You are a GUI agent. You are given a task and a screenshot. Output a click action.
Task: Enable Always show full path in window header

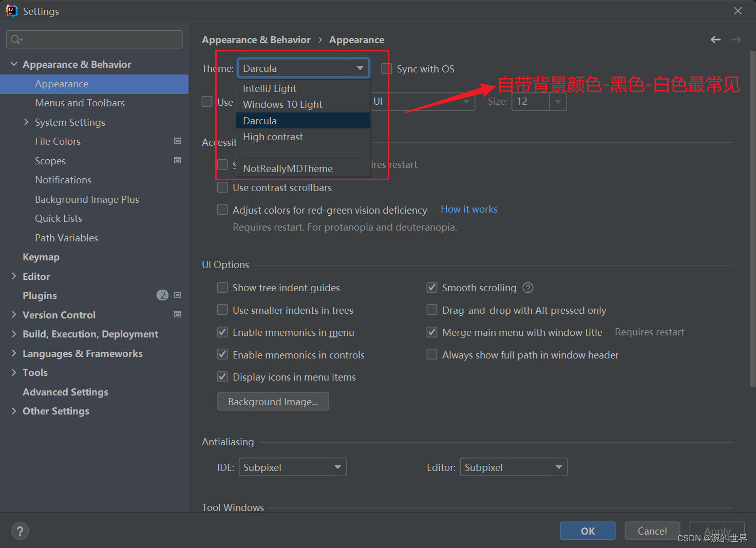point(432,354)
